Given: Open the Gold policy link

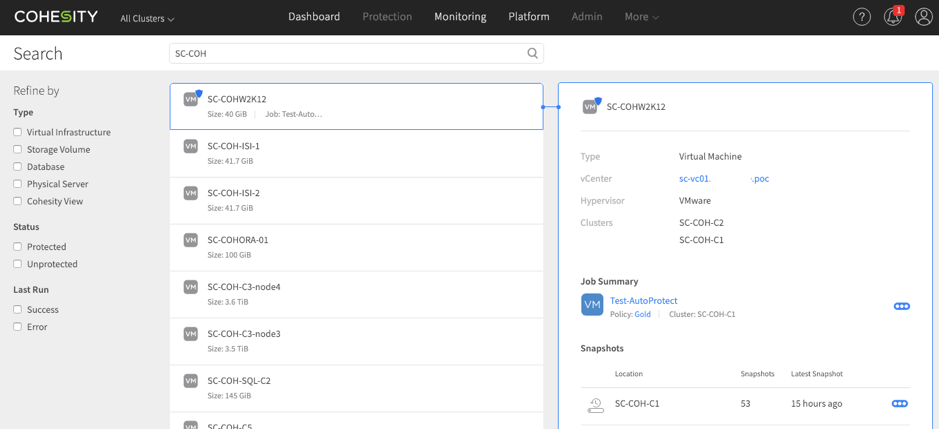Looking at the screenshot, I should pos(642,314).
